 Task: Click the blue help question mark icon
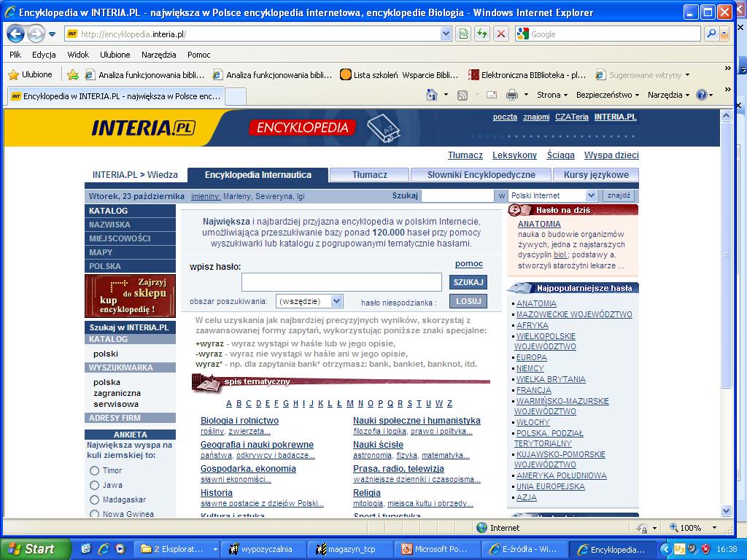(x=701, y=95)
